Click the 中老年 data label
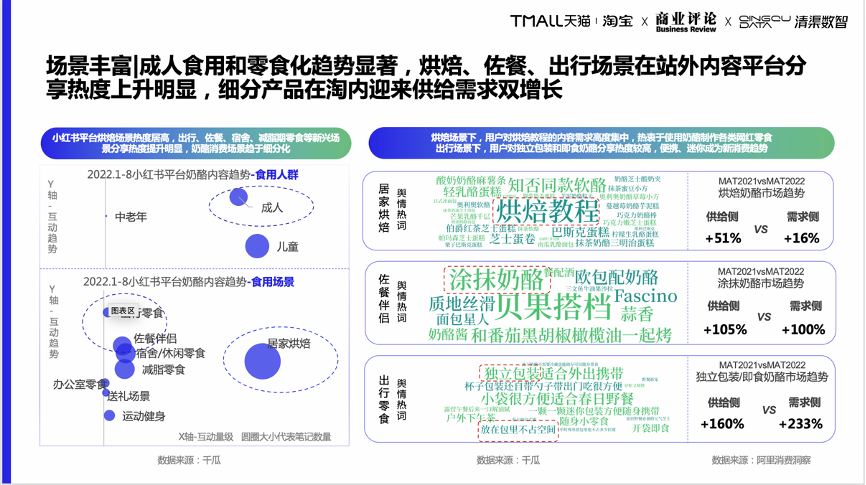This screenshot has height=485, width=866. [x=131, y=217]
